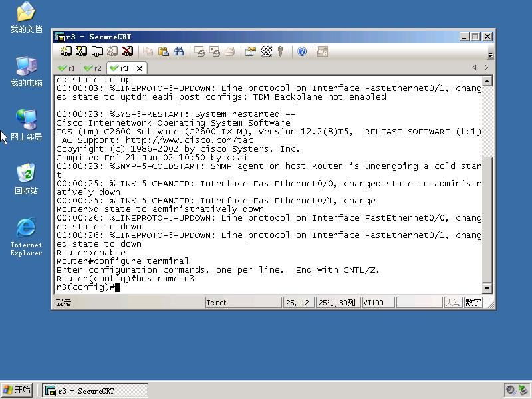532x399 pixels.
Task: Open the 开始 Start button
Action: pos(17,390)
